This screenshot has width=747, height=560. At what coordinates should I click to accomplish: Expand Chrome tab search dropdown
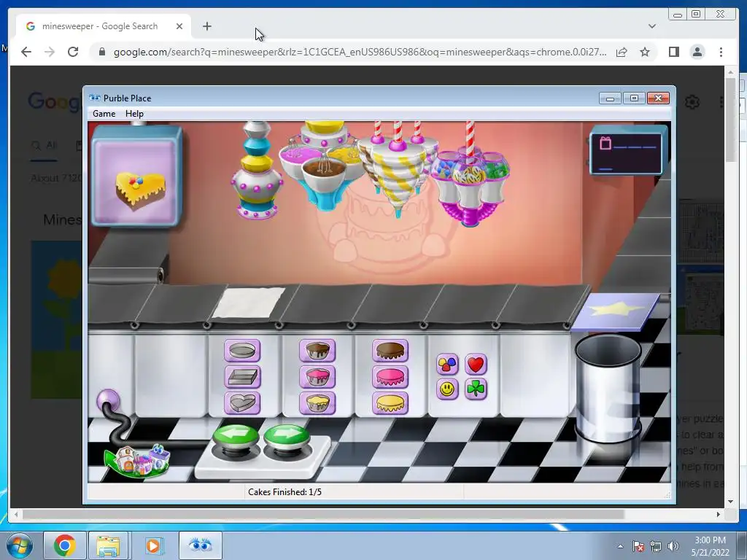coord(652,26)
